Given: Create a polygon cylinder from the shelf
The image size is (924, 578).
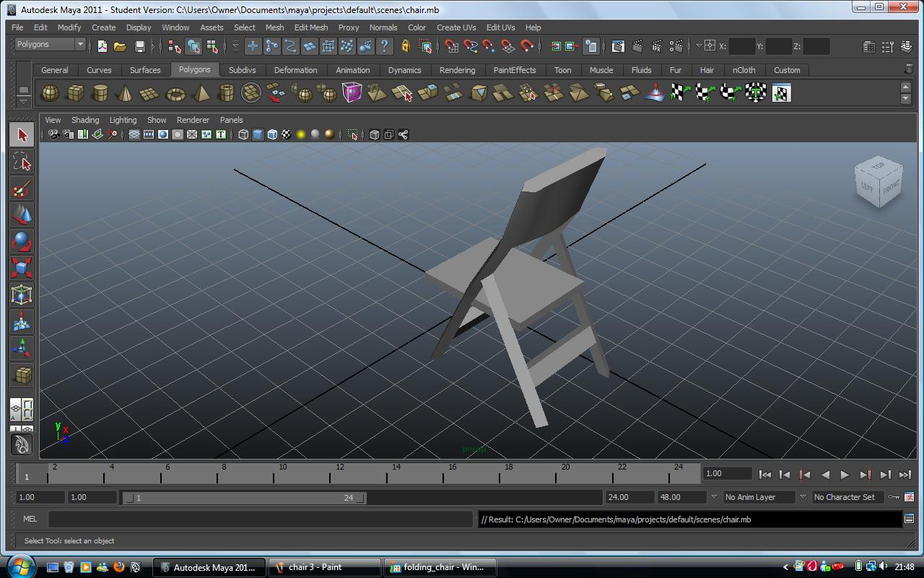Looking at the screenshot, I should (100, 93).
